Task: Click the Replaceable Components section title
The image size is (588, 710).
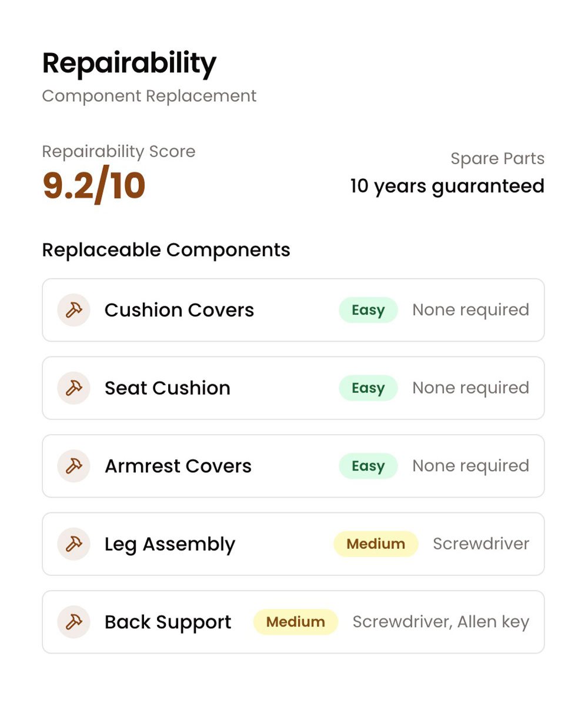Action: 166,250
